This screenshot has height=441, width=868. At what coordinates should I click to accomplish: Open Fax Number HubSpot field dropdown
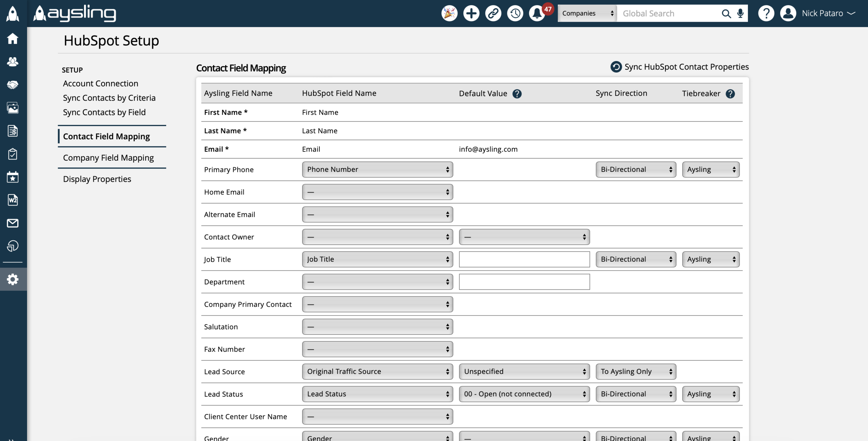click(x=377, y=349)
